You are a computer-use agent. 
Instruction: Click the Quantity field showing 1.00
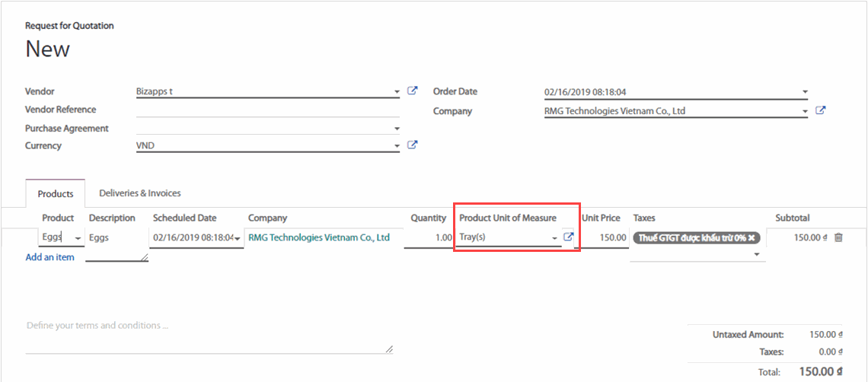point(429,237)
